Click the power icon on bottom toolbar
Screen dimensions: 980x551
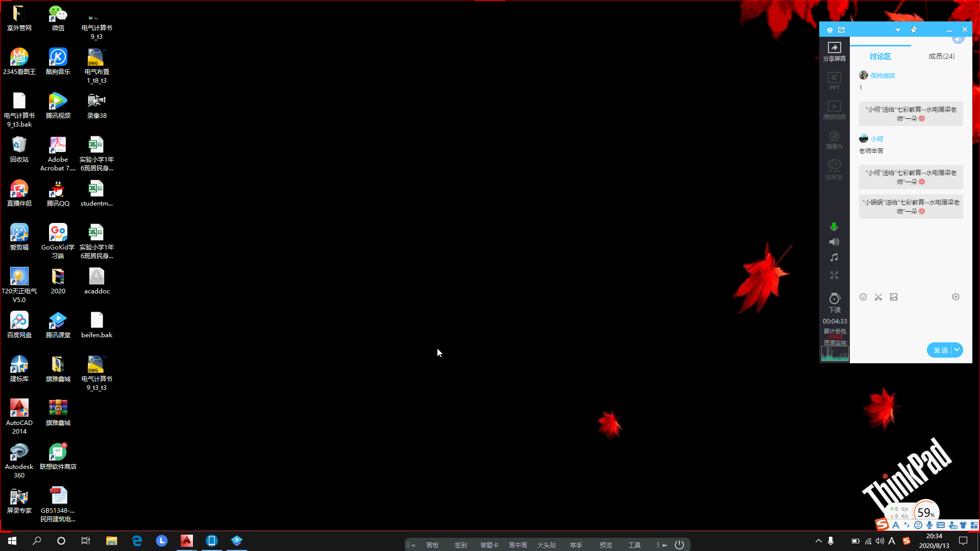tap(679, 545)
